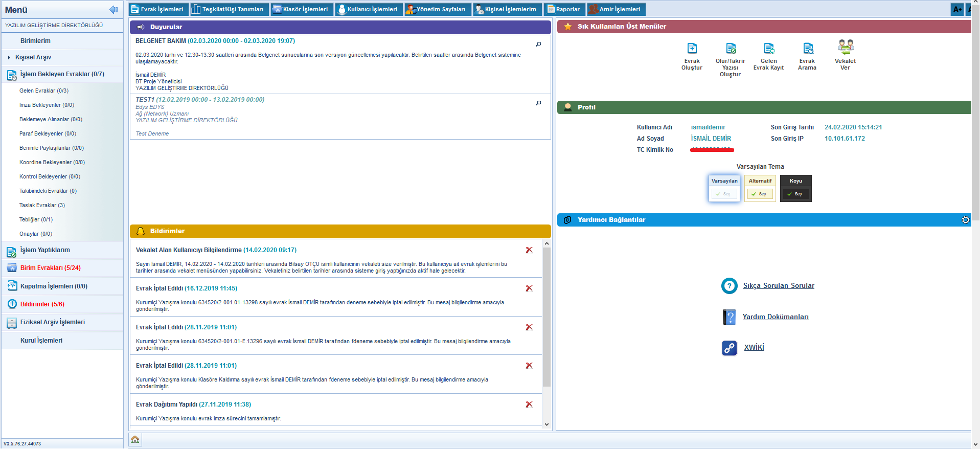Expand İşlem Bekleyen Evraklar section
Image resolution: width=980 pixels, height=449 pixels.
(62, 74)
